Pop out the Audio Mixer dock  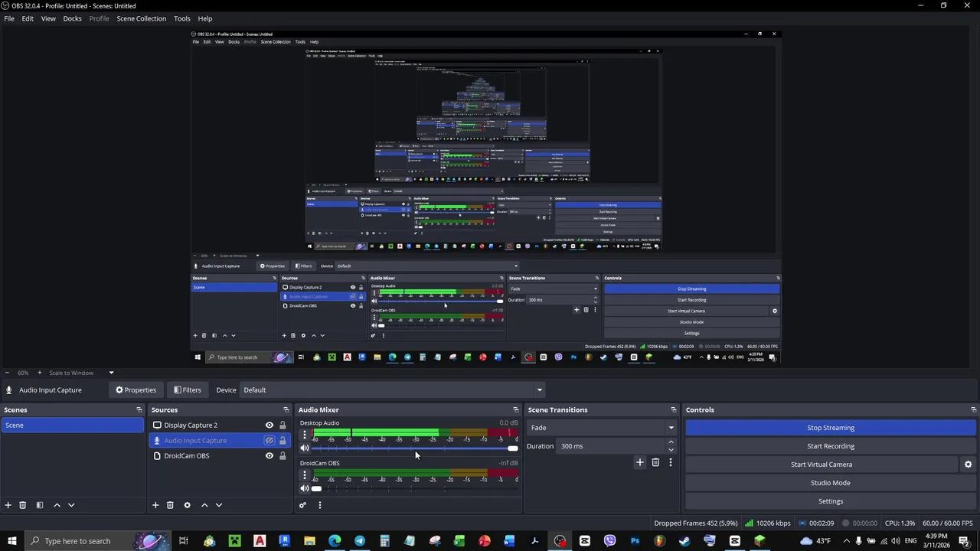coord(515,410)
